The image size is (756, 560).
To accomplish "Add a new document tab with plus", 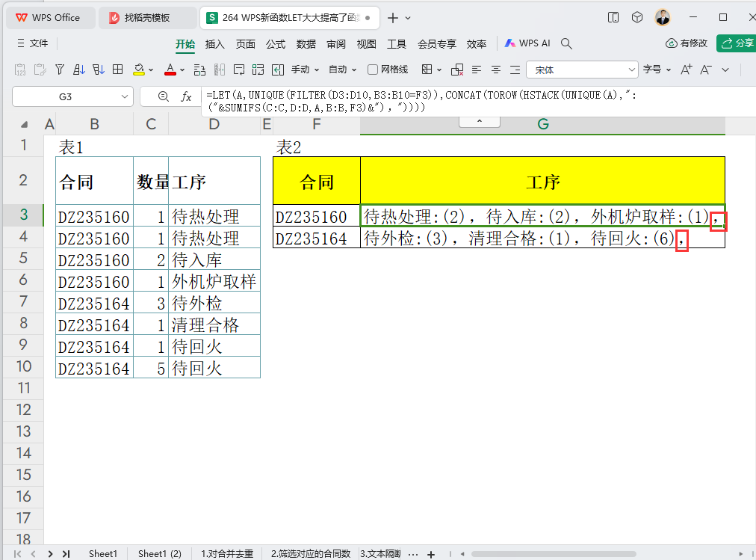I will [393, 18].
